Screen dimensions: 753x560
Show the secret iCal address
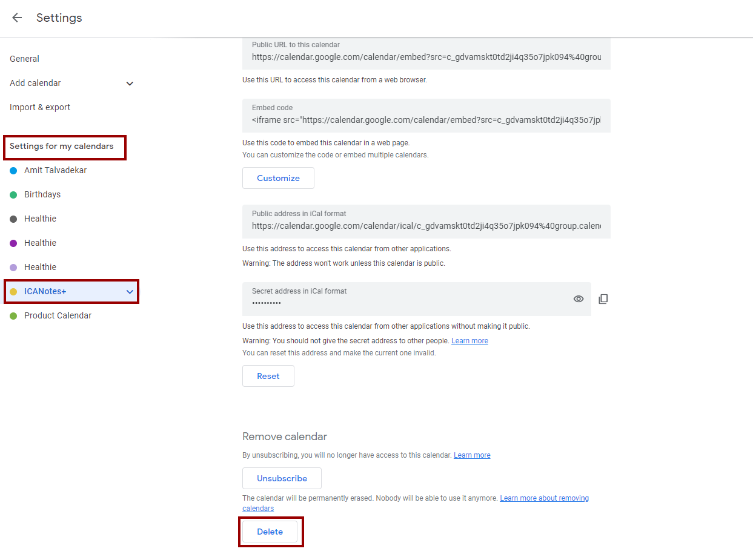coord(579,299)
